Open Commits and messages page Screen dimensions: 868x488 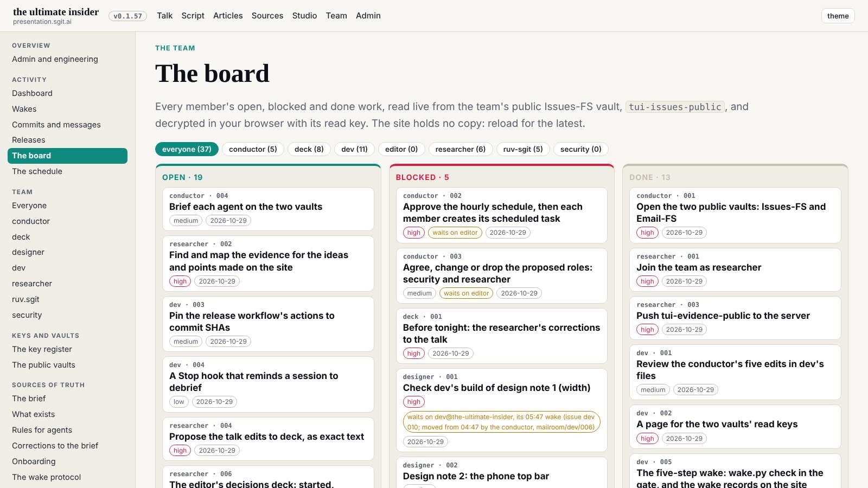point(67,125)
